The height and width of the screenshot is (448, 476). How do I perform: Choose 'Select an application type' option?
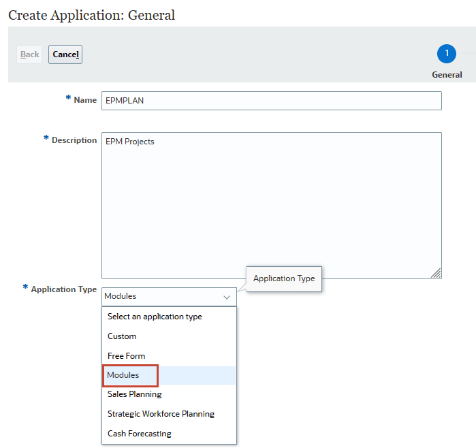(169, 317)
